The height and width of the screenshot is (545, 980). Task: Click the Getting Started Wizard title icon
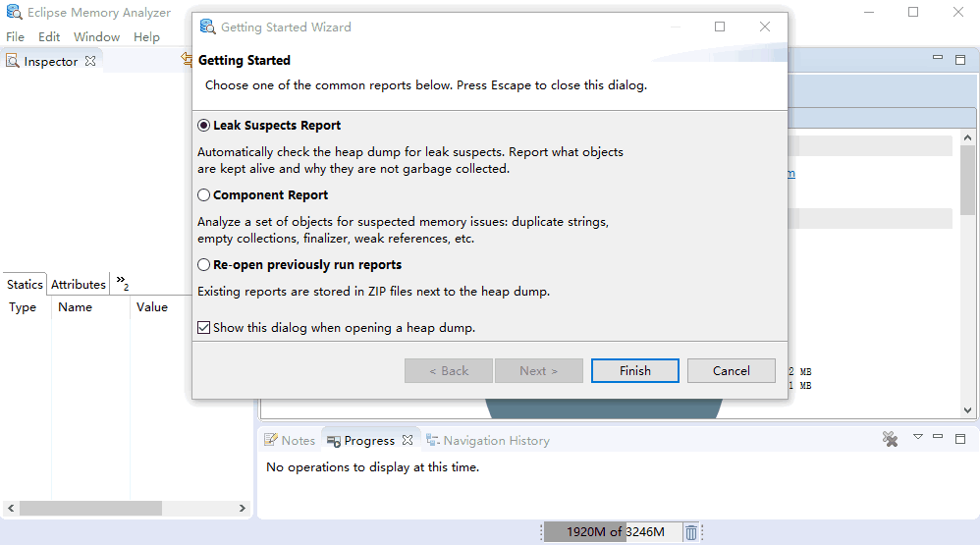point(207,27)
